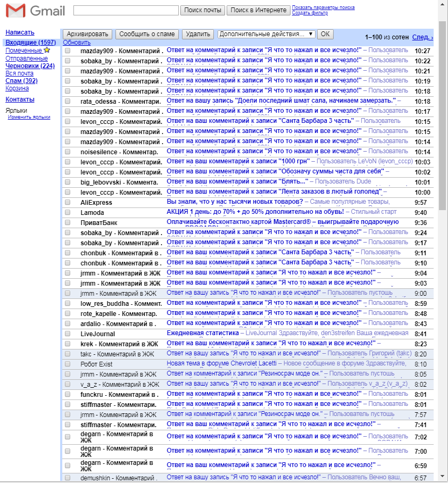Open the Спам (392) folder
The image size is (448, 483).
[22, 81]
